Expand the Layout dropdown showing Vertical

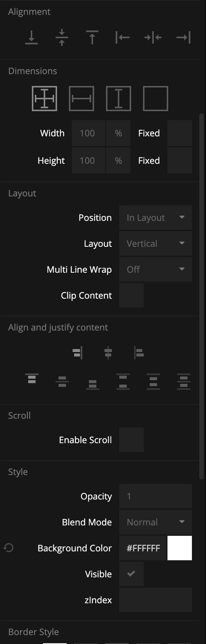click(x=156, y=243)
